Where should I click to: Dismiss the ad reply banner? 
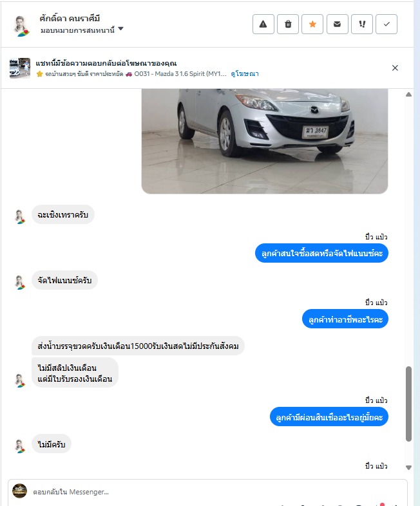coord(395,68)
